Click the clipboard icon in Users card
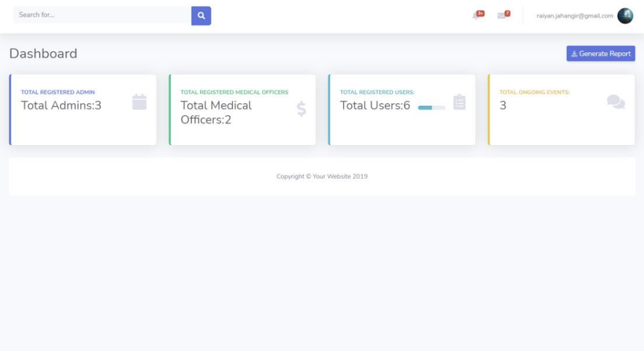Viewport: 644px width, 351px height. (459, 102)
